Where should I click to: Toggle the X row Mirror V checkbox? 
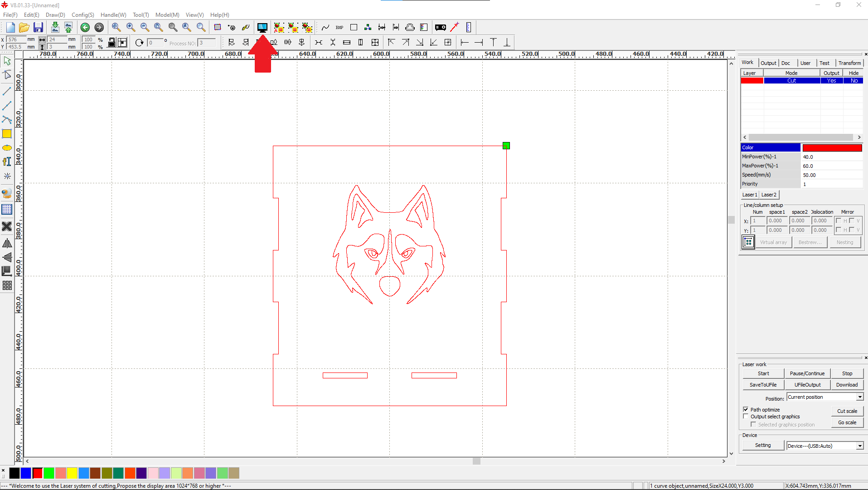click(x=852, y=221)
